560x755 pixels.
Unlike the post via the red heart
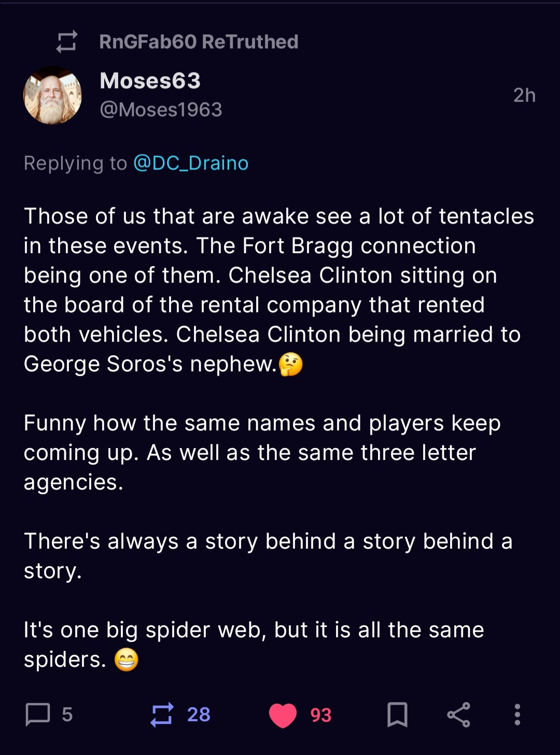click(x=283, y=715)
